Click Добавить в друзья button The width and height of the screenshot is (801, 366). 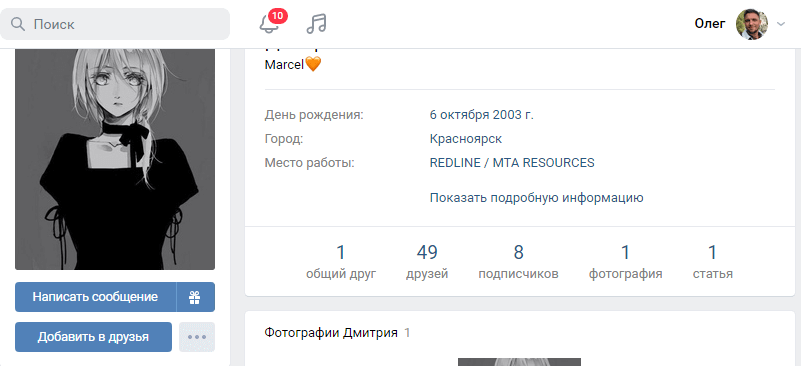93,337
